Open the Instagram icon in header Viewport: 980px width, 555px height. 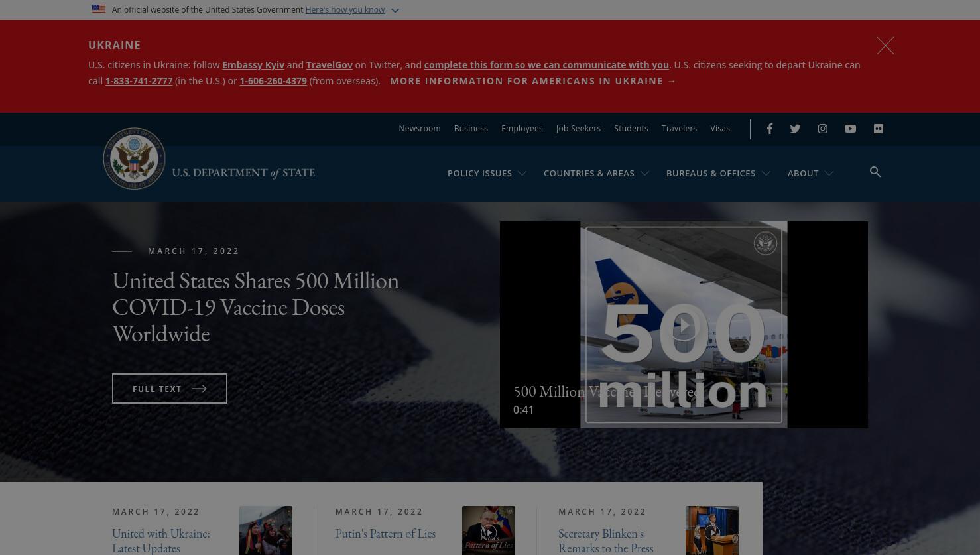(x=822, y=129)
